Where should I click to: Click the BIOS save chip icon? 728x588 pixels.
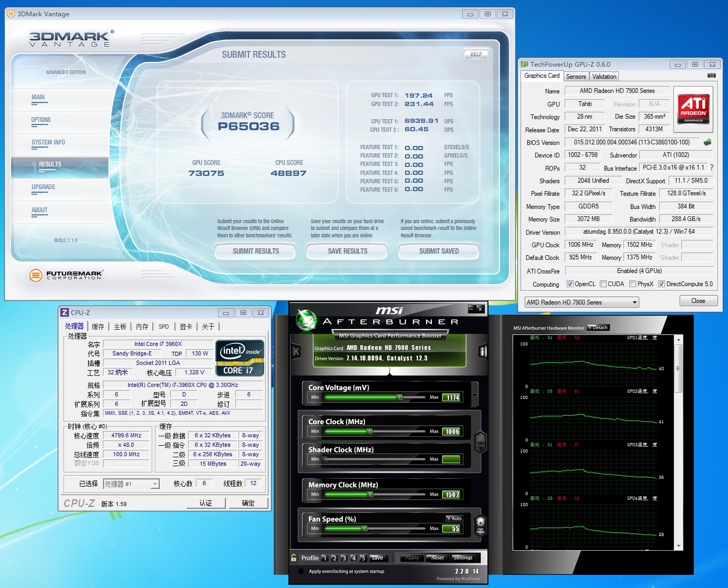click(708, 142)
